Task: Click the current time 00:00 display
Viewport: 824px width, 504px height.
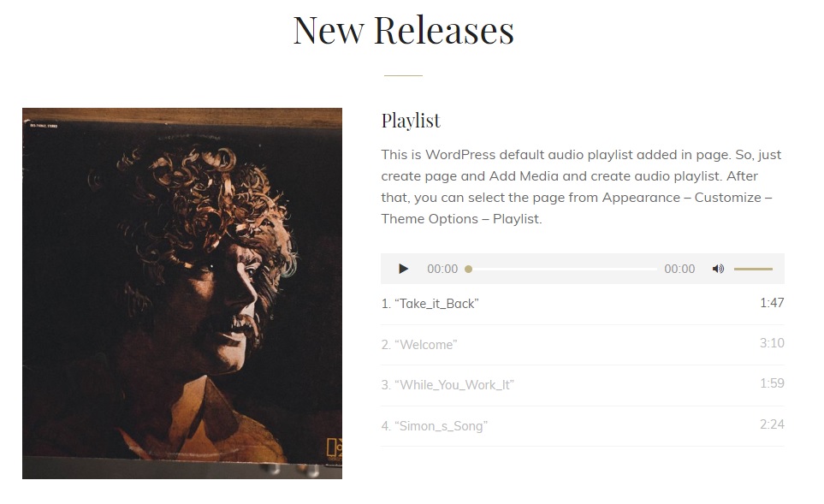Action: tap(442, 269)
